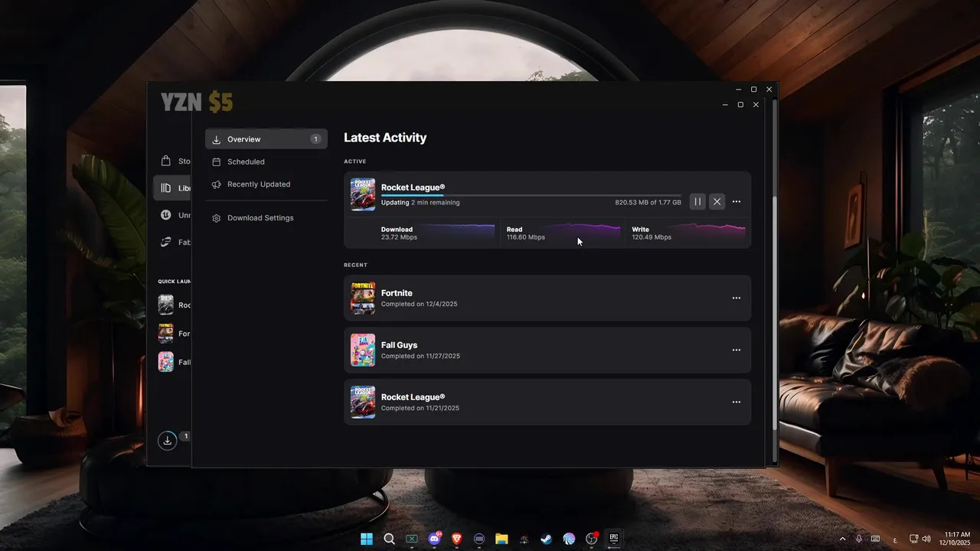Open the volume tray icon
The width and height of the screenshot is (980, 551).
pyautogui.click(x=927, y=539)
